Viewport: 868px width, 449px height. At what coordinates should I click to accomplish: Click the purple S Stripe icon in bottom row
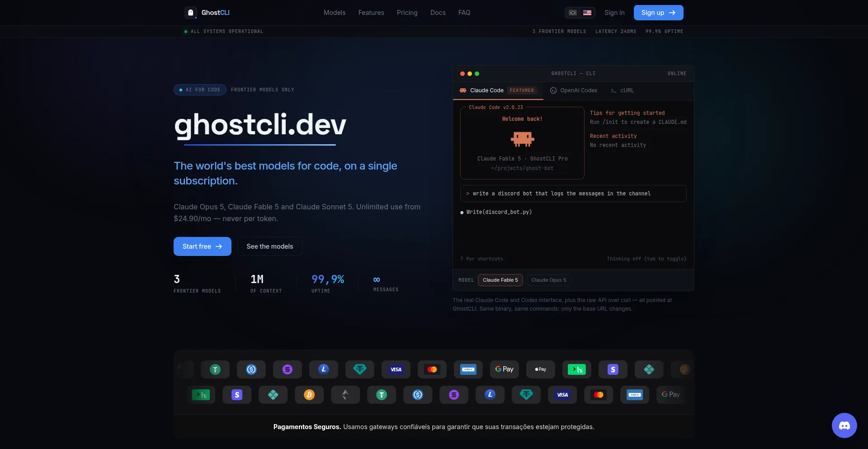[237, 395]
